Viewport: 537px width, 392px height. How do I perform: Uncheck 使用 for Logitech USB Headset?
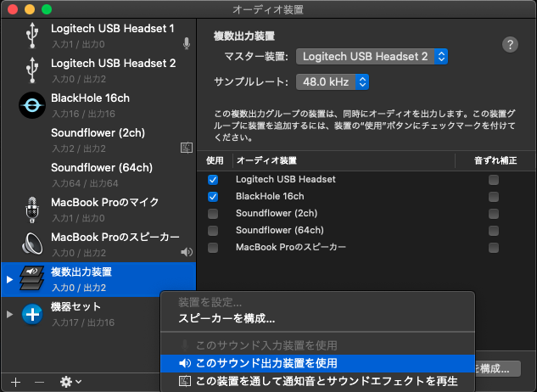(x=213, y=180)
